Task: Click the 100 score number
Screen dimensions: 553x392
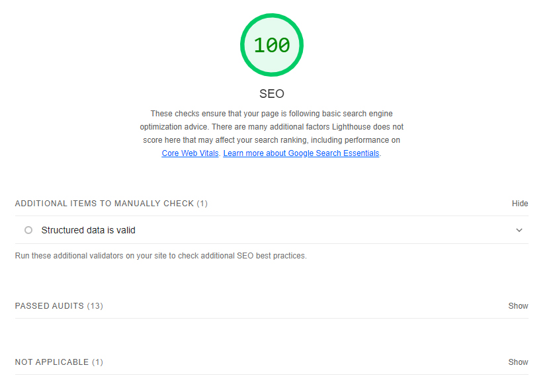Action: coord(272,45)
